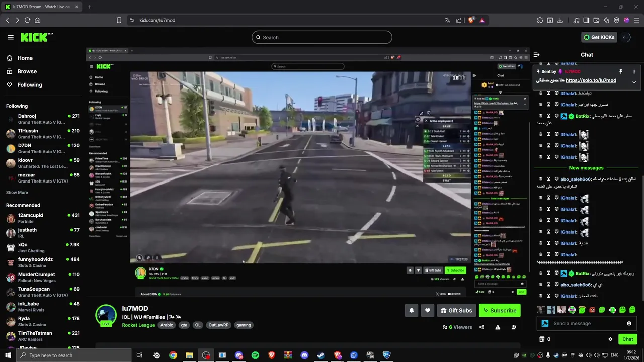Click the green Subscribe button

[x=500, y=310]
